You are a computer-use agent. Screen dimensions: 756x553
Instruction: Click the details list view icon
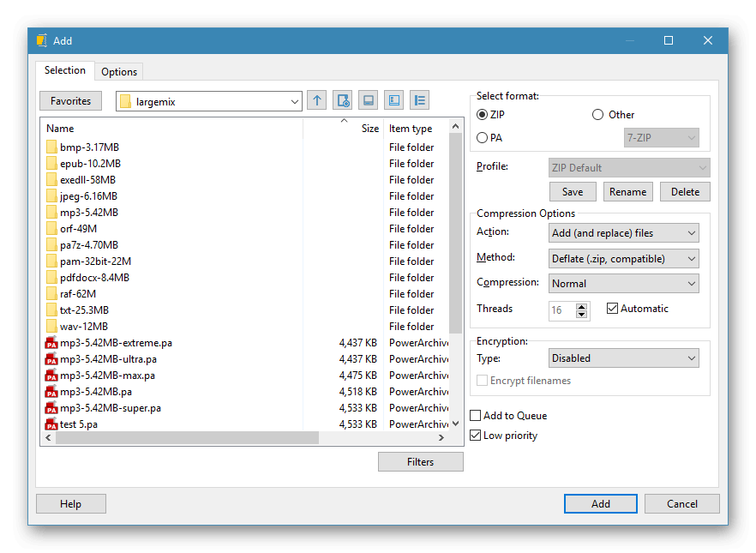(x=419, y=101)
